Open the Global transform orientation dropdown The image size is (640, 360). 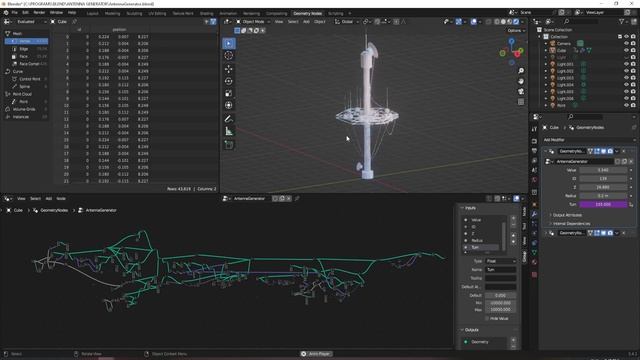click(x=346, y=22)
